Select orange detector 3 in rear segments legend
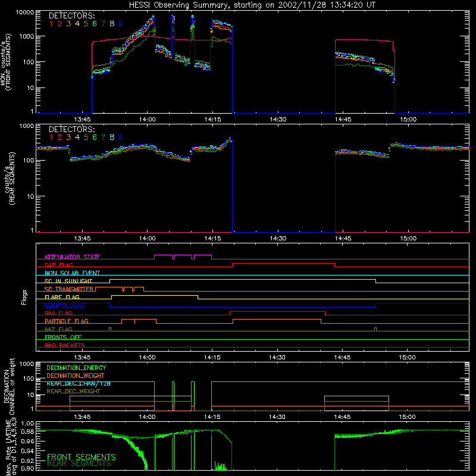The height and width of the screenshot is (476, 476). (68, 137)
